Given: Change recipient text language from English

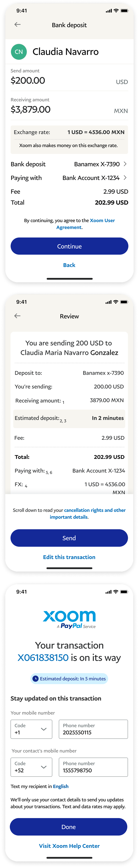Looking at the screenshot, I should click(61, 786).
